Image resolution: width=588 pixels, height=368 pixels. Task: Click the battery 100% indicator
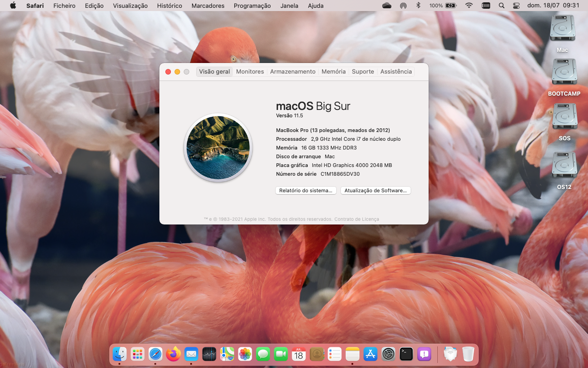pos(443,6)
